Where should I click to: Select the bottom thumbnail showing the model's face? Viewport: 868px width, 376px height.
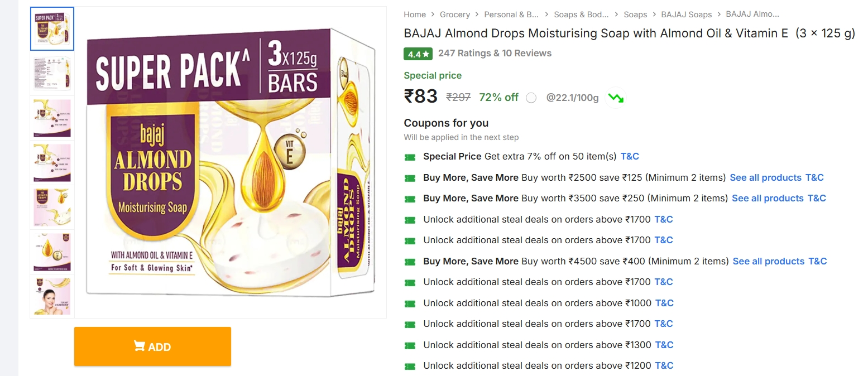(52, 296)
